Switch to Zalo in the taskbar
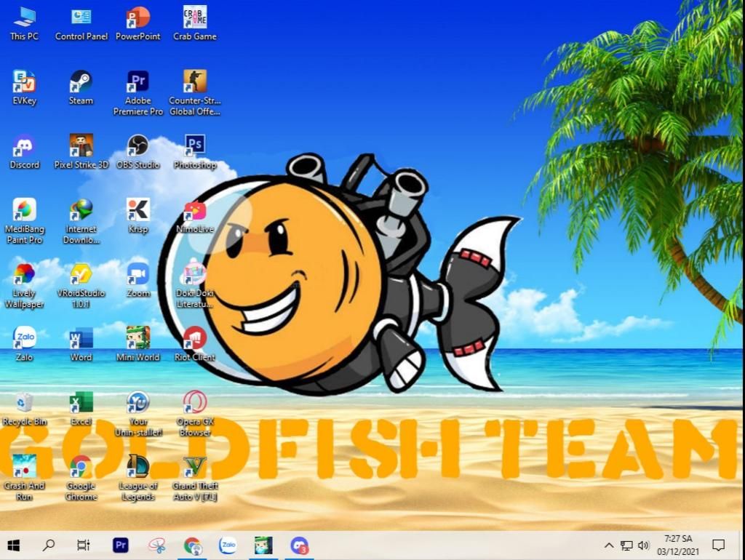Viewport: 745px width, 560px height. point(228,545)
